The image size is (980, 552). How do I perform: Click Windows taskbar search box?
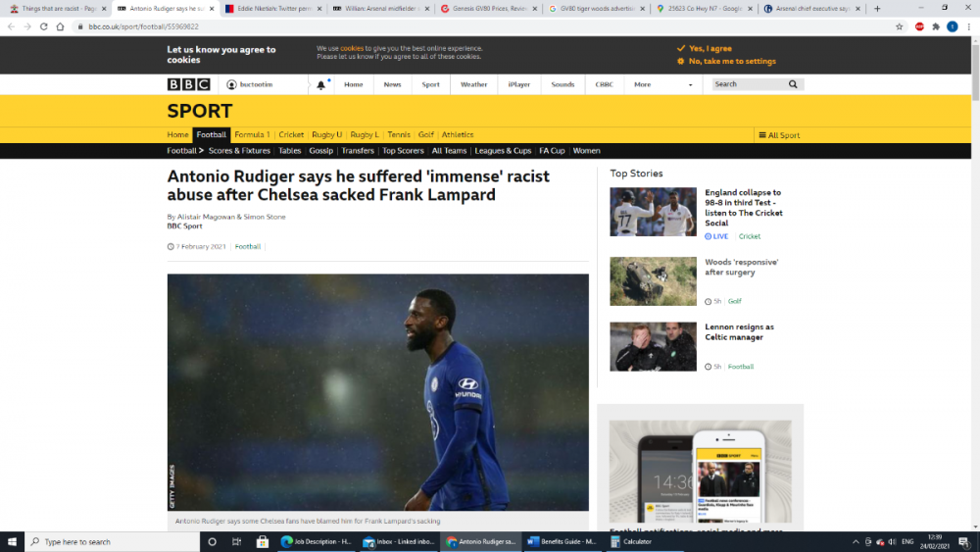113,541
